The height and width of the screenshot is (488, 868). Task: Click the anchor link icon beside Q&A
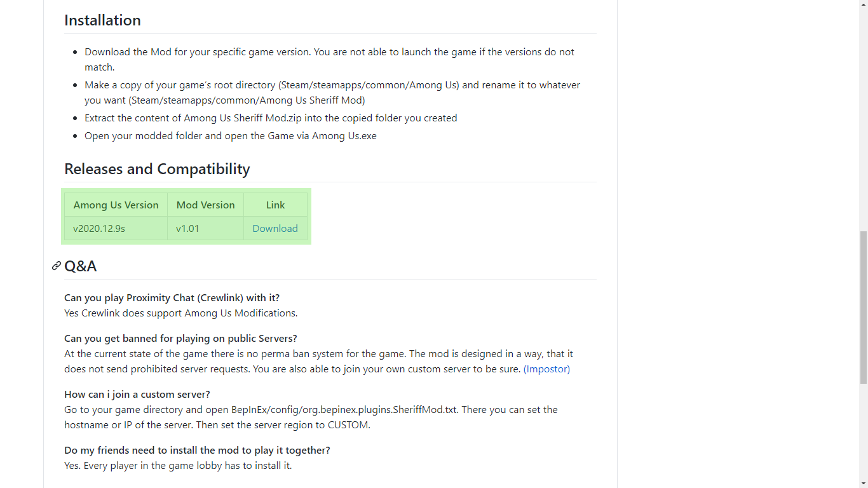57,266
